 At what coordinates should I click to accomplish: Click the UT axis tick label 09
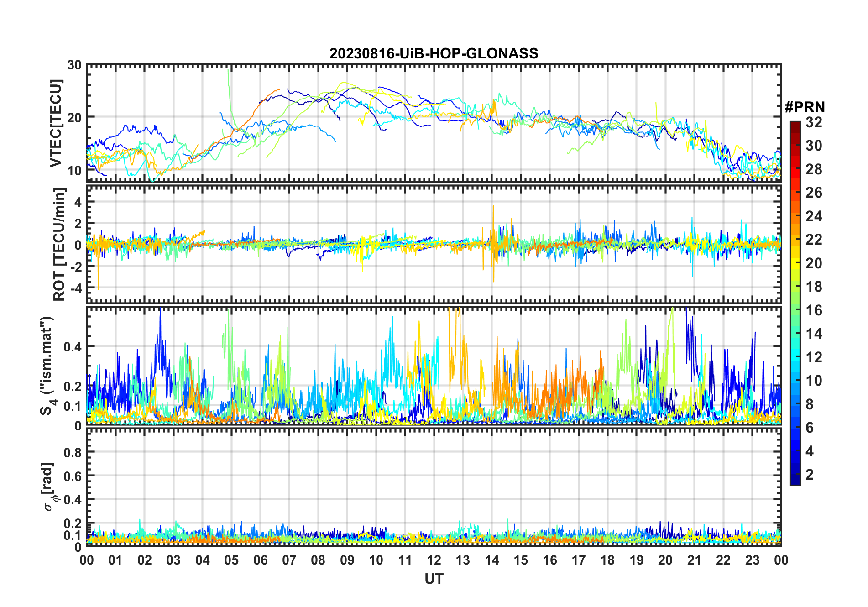click(x=347, y=560)
